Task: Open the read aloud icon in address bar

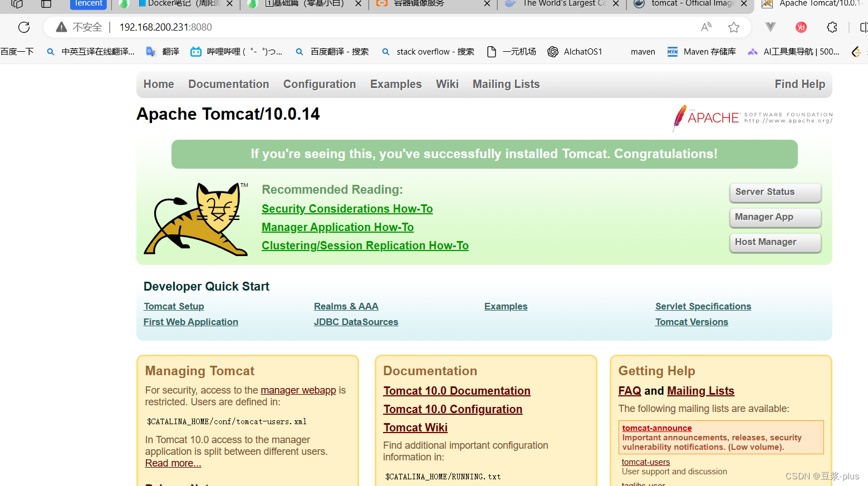Action: pos(706,27)
